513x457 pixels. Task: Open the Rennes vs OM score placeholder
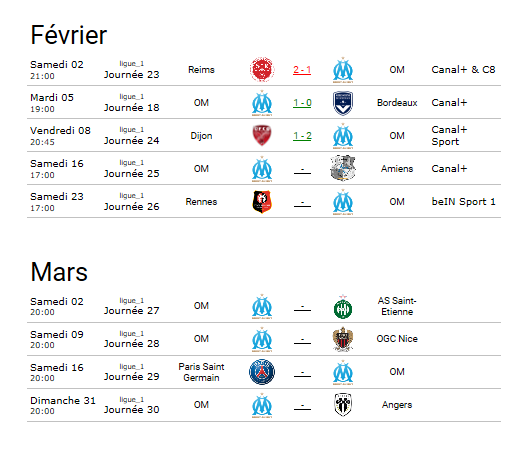click(x=302, y=203)
